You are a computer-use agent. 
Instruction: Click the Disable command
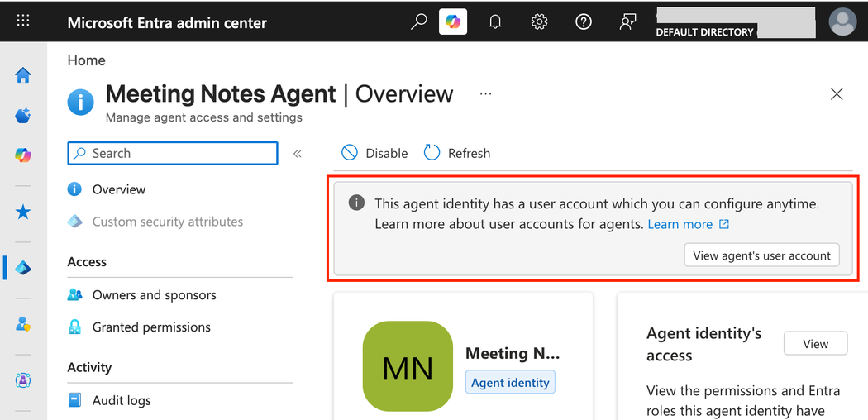(374, 153)
